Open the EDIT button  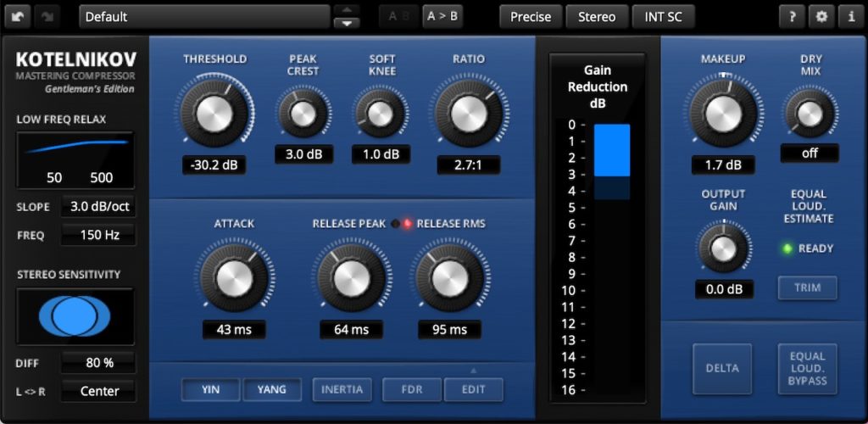click(x=474, y=390)
